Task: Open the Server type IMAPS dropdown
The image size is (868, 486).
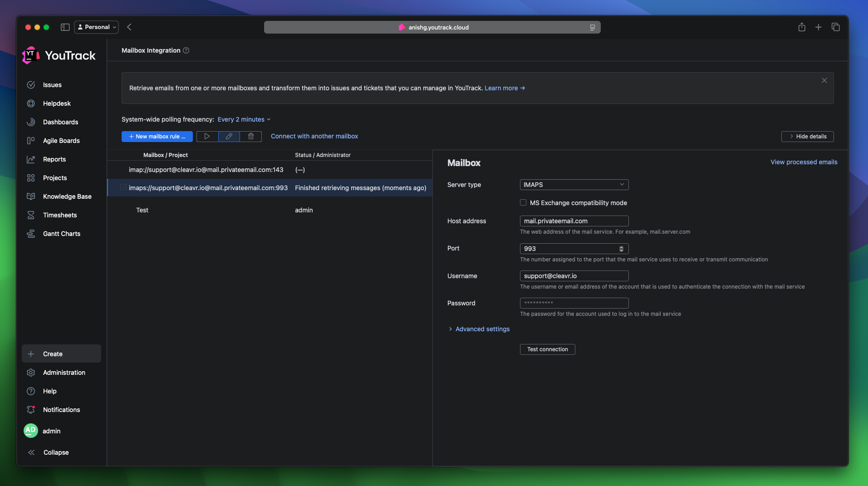Action: 574,185
